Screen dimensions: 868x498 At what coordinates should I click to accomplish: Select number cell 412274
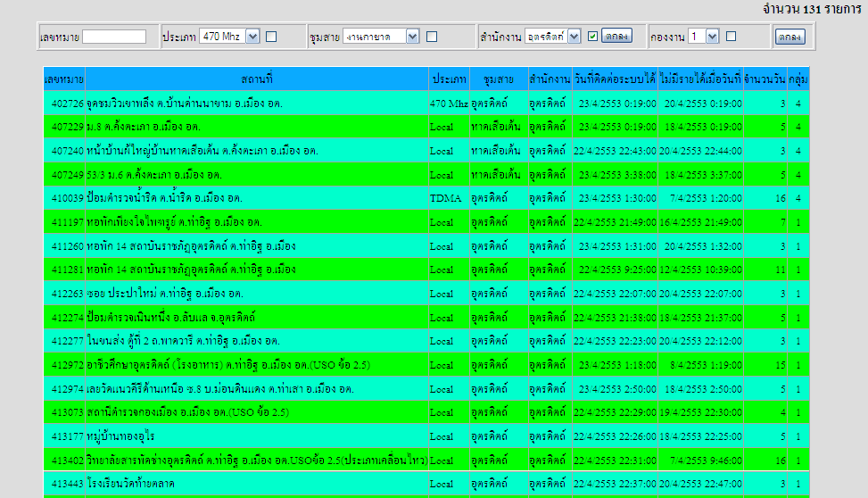[x=64, y=318]
